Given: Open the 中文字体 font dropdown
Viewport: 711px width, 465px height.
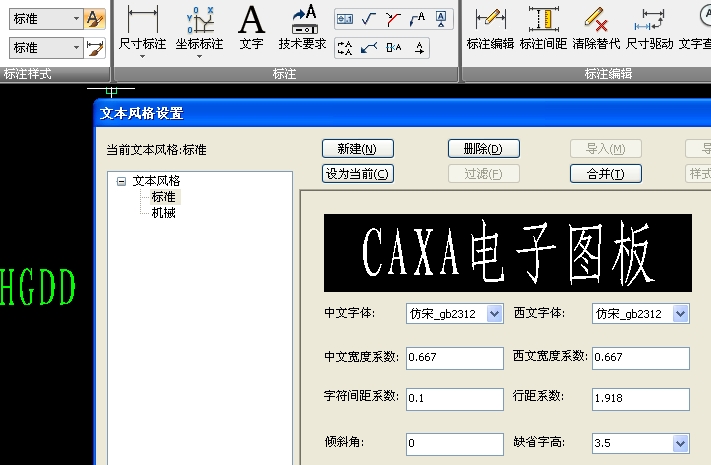Looking at the screenshot, I should click(494, 314).
